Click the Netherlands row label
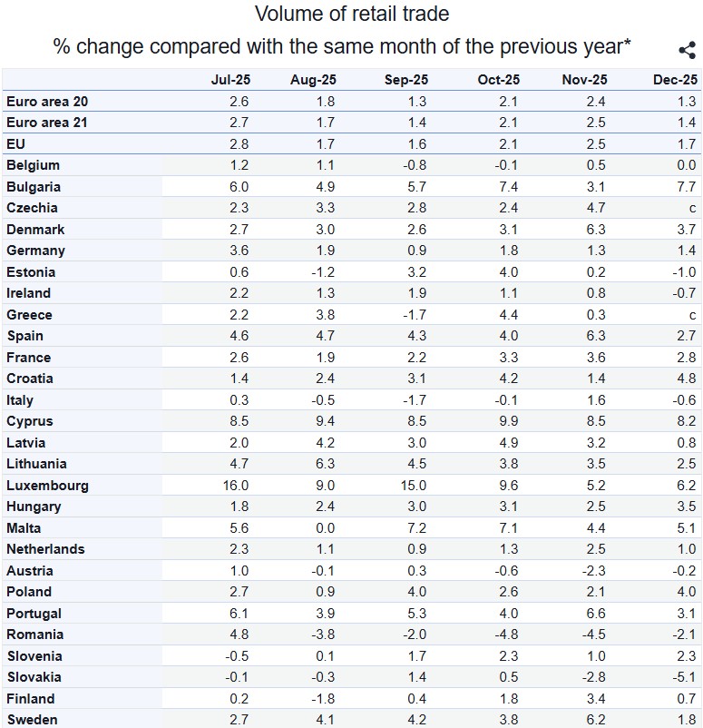Viewport: 703px width, 728px height. click(45, 549)
